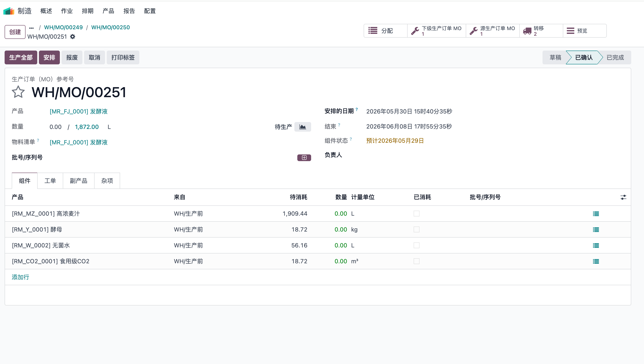The height and width of the screenshot is (364, 644).
Task: Open detail list icon for 酵母 row
Action: (x=596, y=229)
